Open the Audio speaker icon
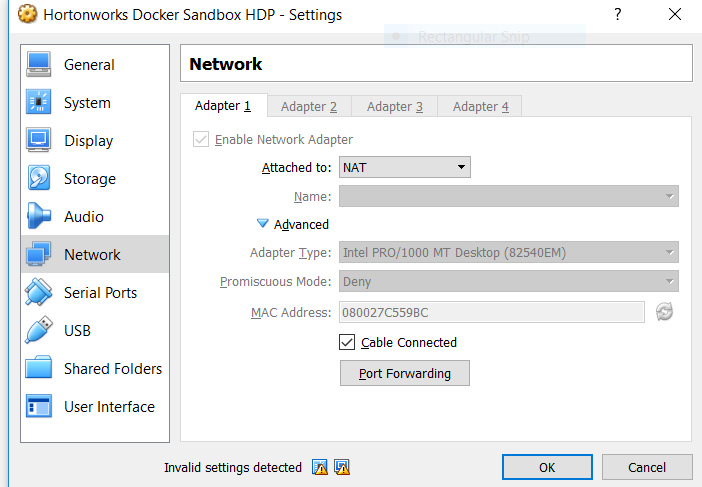The width and height of the screenshot is (702, 487). [x=39, y=217]
